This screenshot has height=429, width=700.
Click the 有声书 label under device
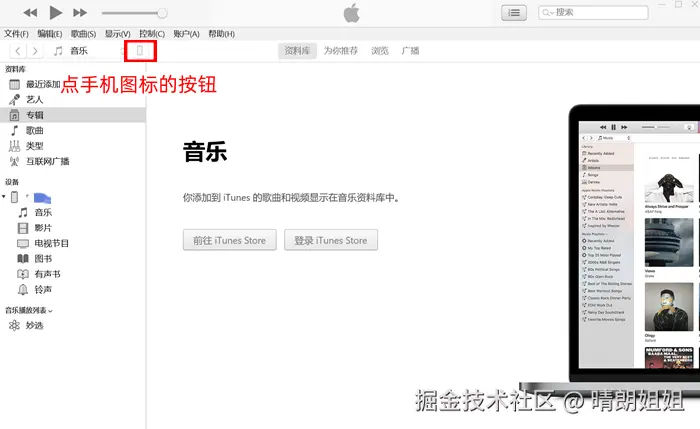click(47, 274)
